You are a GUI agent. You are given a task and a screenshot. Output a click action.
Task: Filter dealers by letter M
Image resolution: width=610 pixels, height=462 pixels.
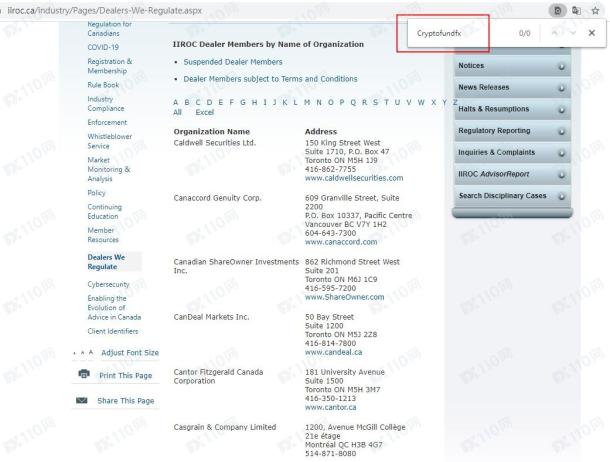click(307, 103)
